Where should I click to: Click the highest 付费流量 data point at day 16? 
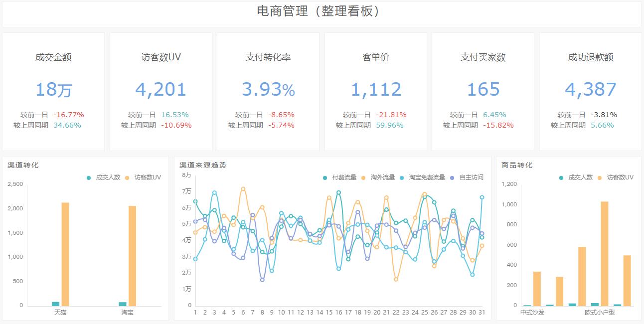338,192
